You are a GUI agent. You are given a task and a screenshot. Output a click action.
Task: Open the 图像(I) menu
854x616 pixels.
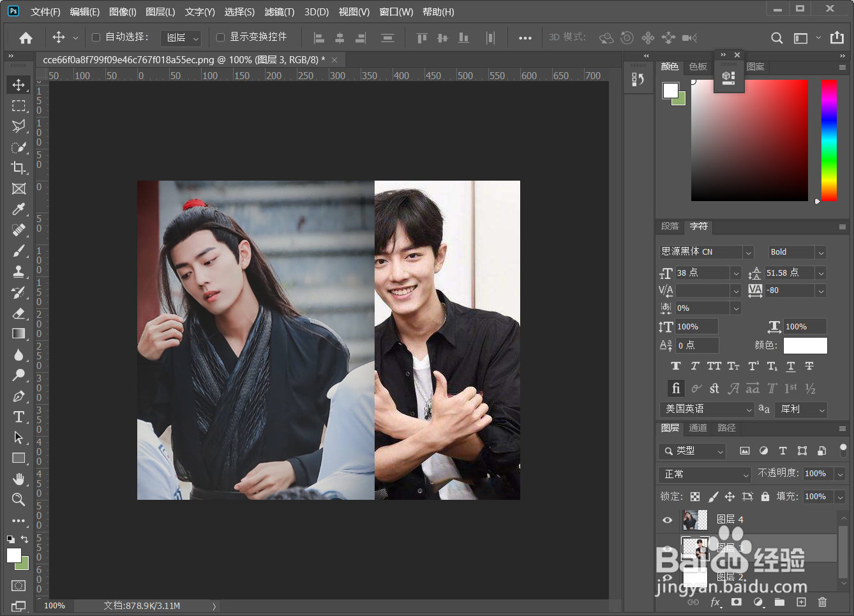(123, 12)
